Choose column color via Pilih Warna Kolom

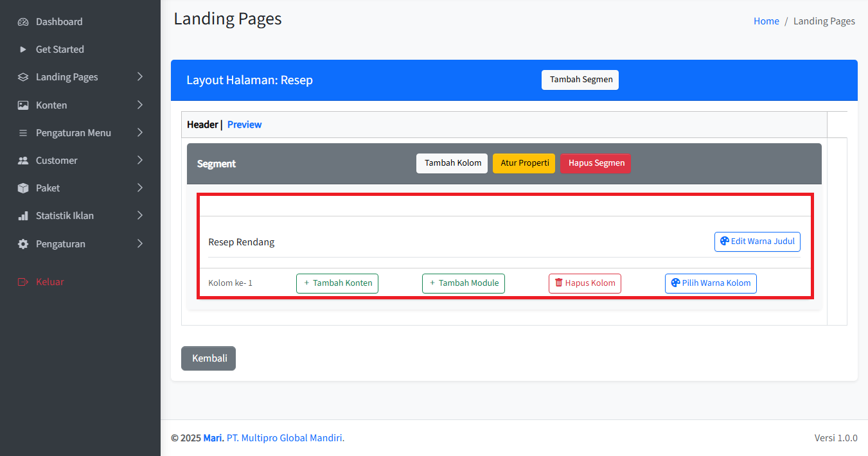click(711, 283)
